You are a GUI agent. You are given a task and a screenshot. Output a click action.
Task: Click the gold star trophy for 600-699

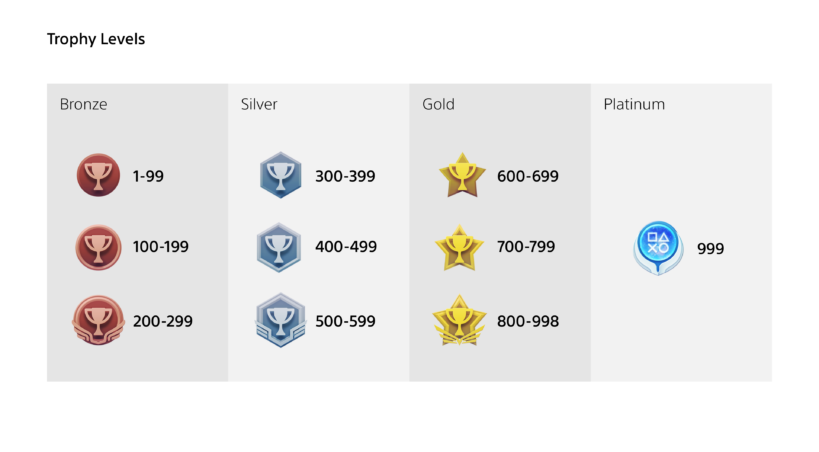(x=462, y=176)
